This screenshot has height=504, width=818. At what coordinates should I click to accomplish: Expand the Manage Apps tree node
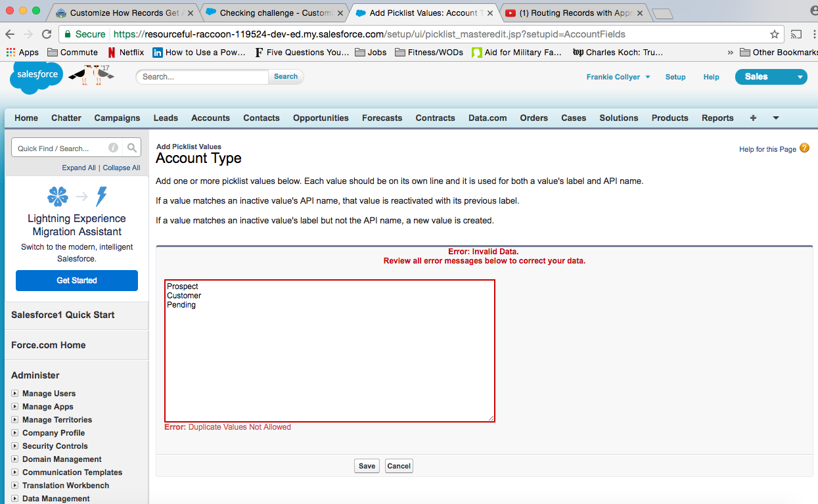(14, 407)
